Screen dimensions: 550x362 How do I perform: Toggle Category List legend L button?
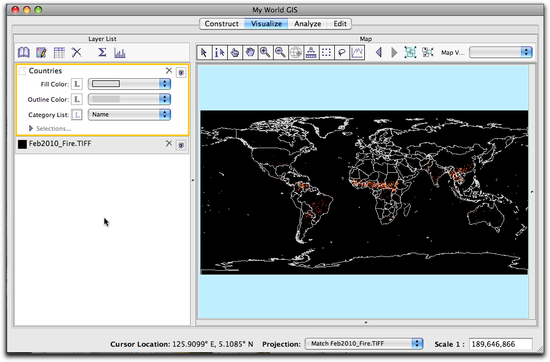point(77,115)
